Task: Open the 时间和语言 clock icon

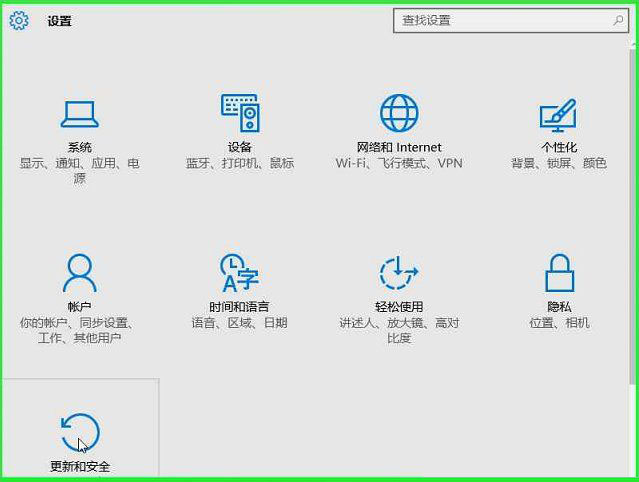Action: 239,273
